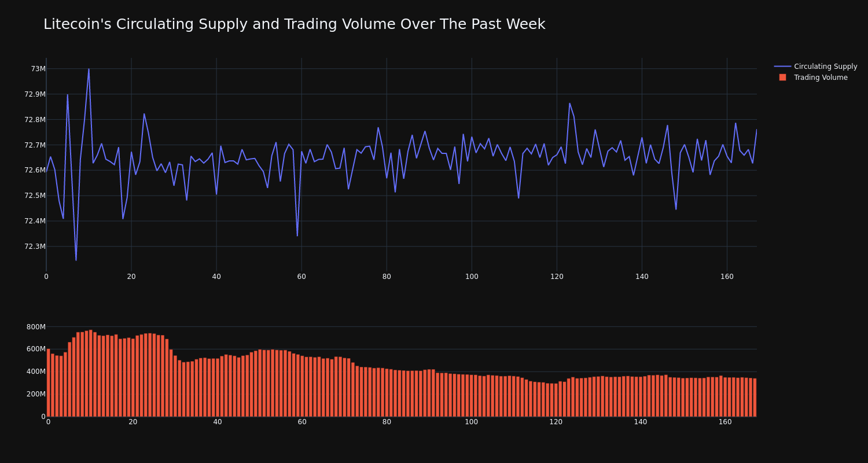This screenshot has width=868, height=463.
Task: Click the 60 tick on volume chart x-axis
Action: 302,422
